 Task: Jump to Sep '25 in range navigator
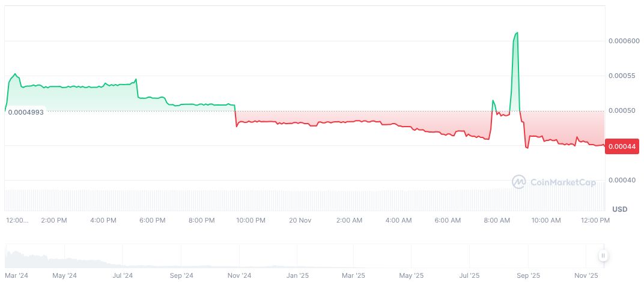coord(528,276)
